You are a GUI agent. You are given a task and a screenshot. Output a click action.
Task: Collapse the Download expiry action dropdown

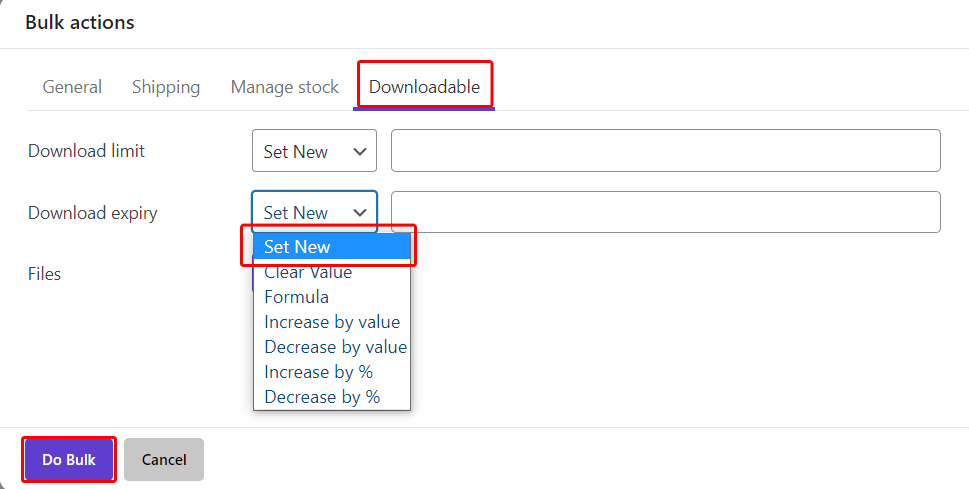tap(313, 212)
